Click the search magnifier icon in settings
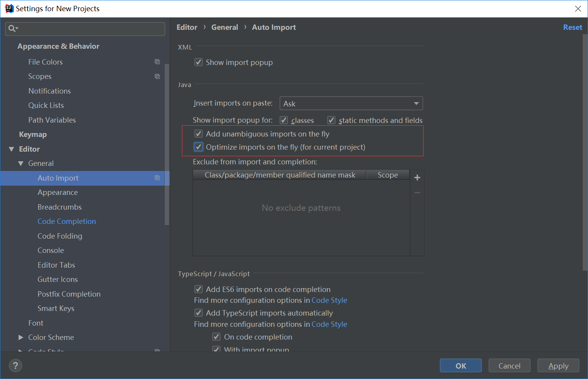Viewport: 588px width, 379px height. pyautogui.click(x=13, y=29)
